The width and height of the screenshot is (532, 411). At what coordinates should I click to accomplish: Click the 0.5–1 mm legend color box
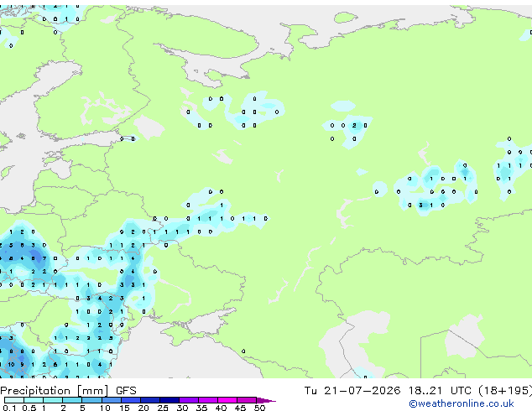tap(34, 400)
